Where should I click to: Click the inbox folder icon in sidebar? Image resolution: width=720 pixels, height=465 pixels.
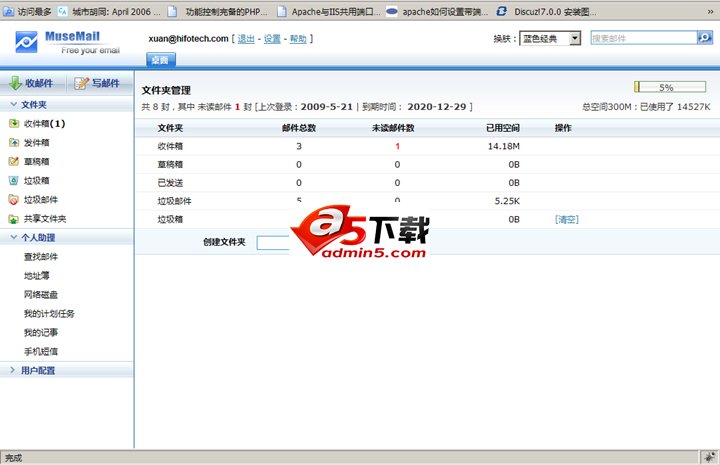coord(14,123)
